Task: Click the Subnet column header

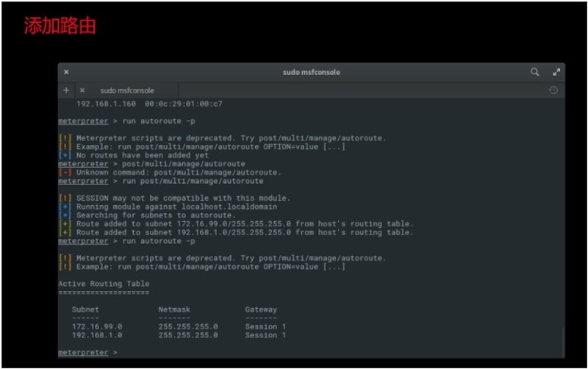Action: click(85, 309)
